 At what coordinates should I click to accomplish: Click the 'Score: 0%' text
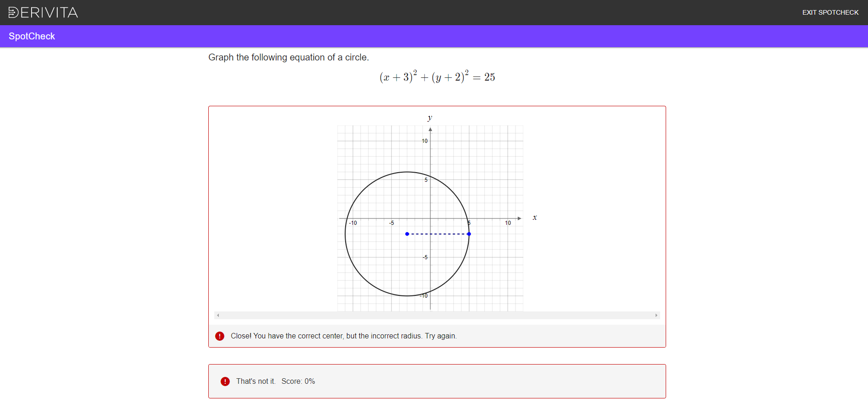coord(298,381)
